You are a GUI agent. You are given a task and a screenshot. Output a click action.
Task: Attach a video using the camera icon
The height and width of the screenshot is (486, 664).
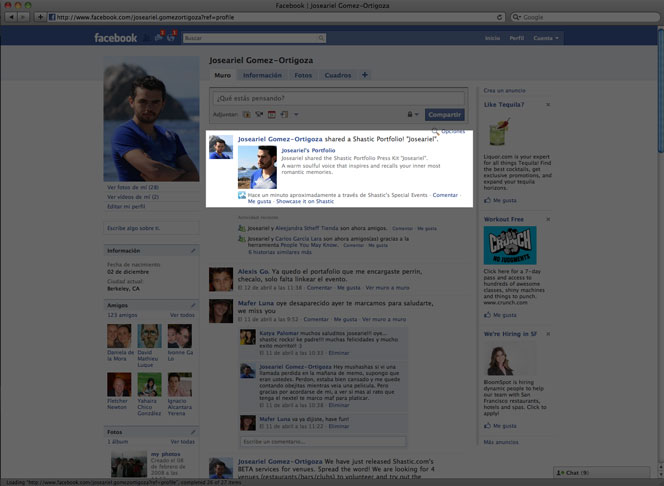[x=259, y=114]
